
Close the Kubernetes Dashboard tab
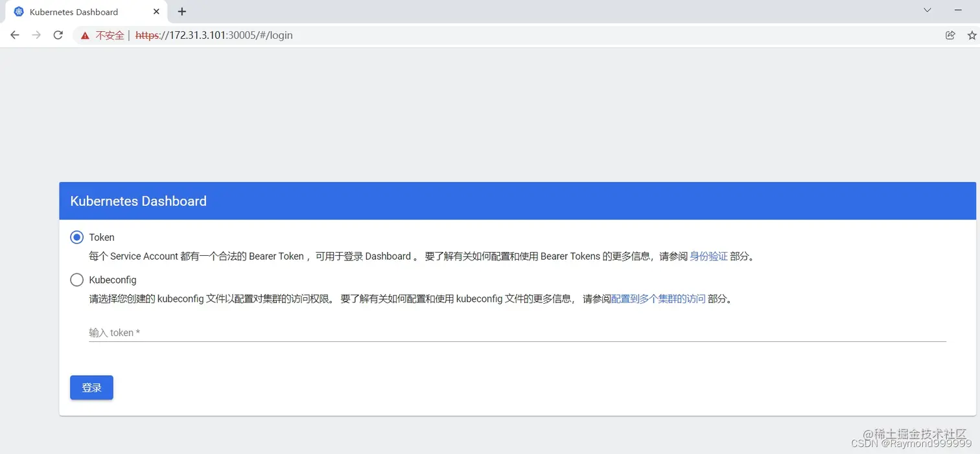pyautogui.click(x=156, y=11)
